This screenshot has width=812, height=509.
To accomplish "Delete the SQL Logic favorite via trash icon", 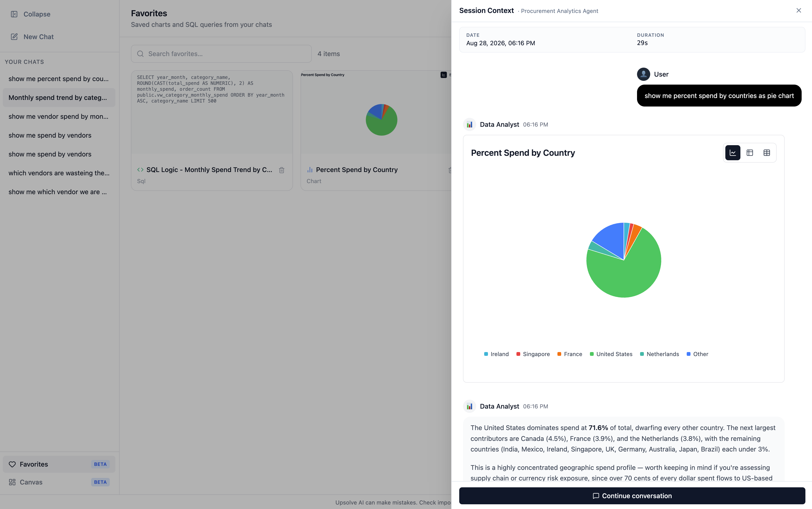I will 282,170.
